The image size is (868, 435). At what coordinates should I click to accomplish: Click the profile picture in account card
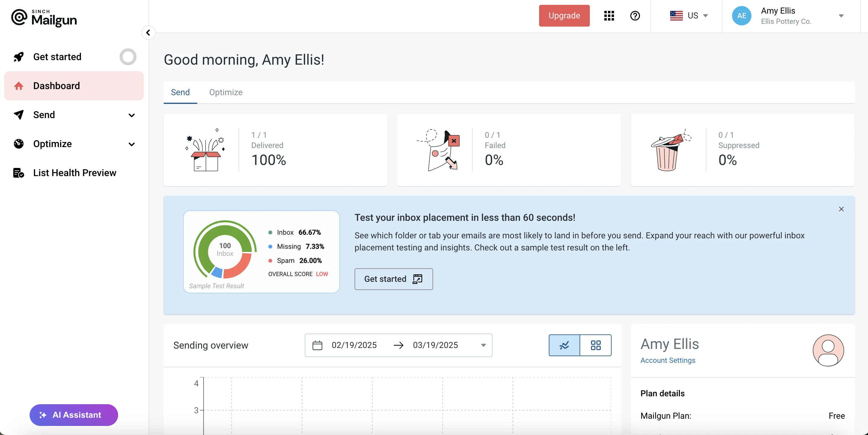click(828, 350)
